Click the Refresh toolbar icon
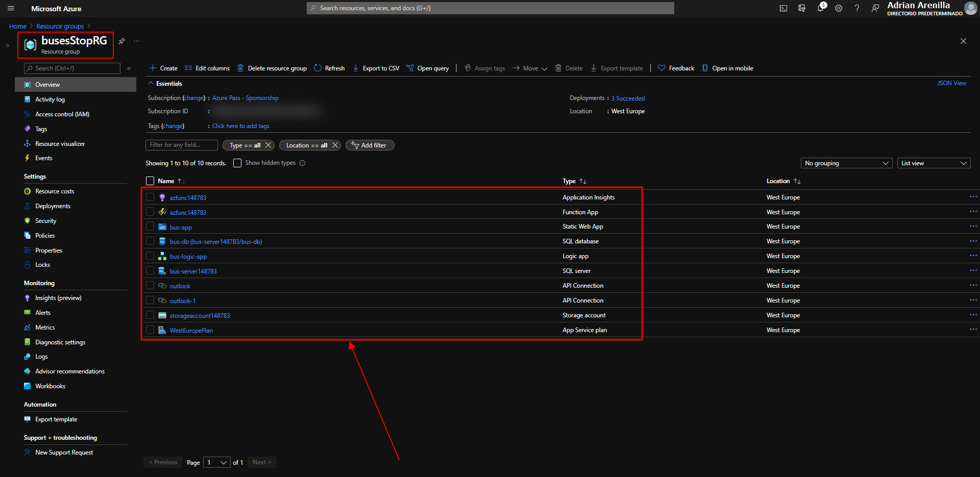Viewport: 980px width, 477px height. click(x=317, y=68)
